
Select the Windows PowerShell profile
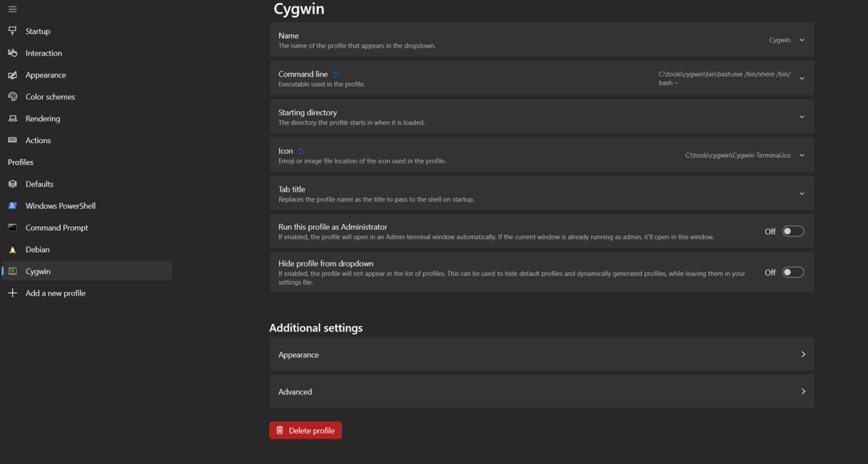click(87, 206)
